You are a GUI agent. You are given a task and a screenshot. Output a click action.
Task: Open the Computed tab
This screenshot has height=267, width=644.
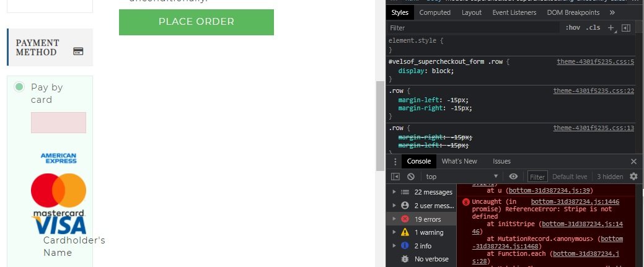(434, 13)
